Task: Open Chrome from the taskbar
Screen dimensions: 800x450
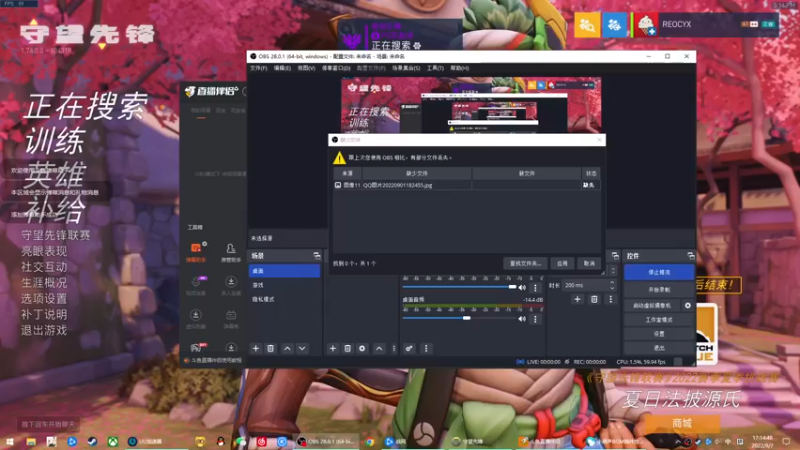Action: coord(370,441)
